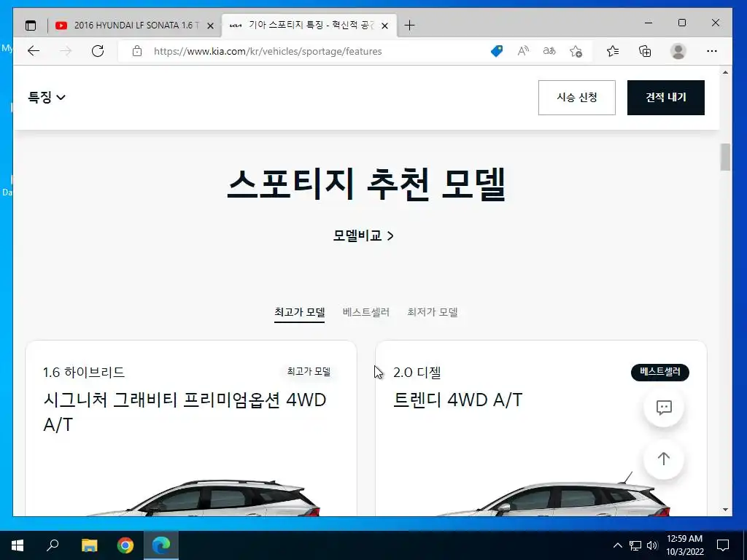
Task: Click the 견적 내기 button
Action: coord(665,98)
